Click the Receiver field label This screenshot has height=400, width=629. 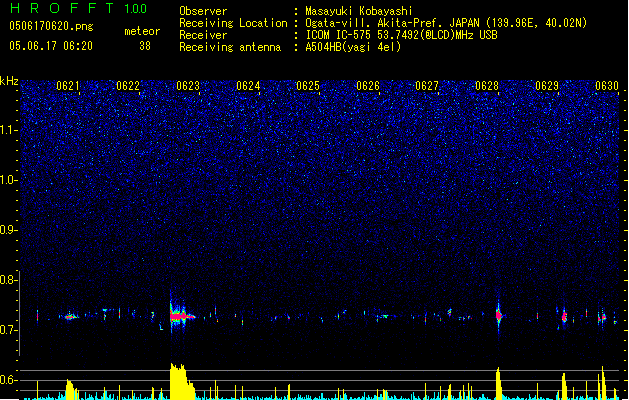coord(203,35)
